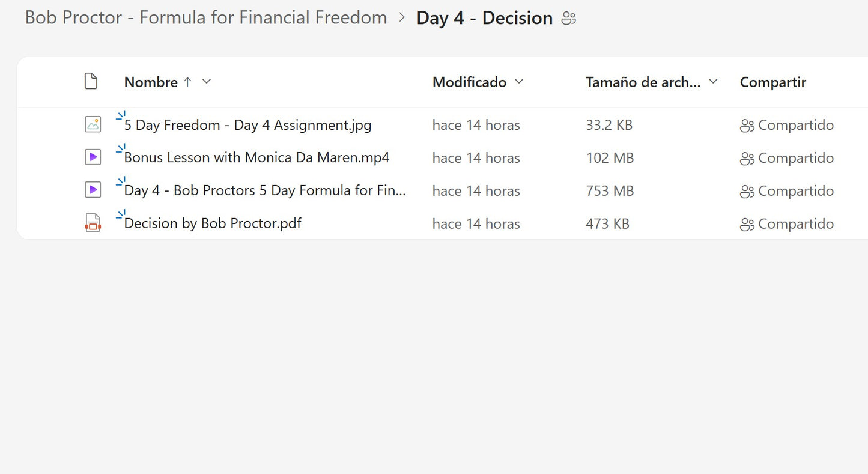Click the video icon beside Day 4 video
This screenshot has width=868, height=474.
93,190
